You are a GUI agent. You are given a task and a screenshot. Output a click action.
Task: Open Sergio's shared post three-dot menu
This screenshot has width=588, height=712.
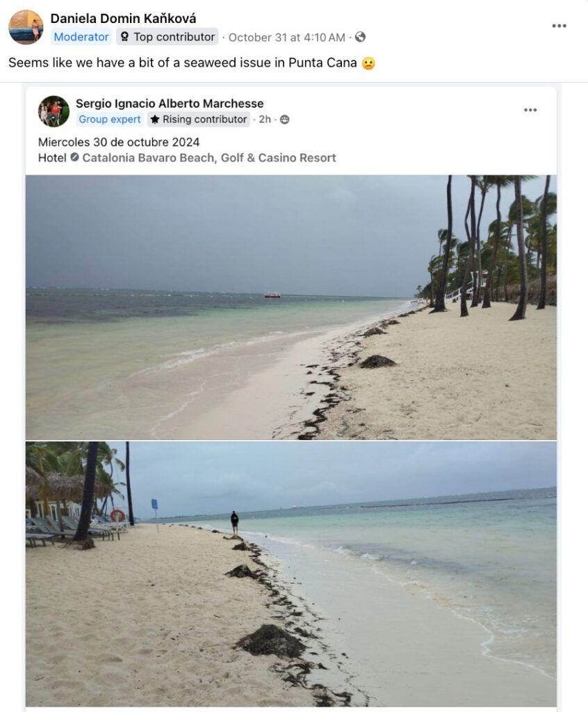tap(530, 110)
